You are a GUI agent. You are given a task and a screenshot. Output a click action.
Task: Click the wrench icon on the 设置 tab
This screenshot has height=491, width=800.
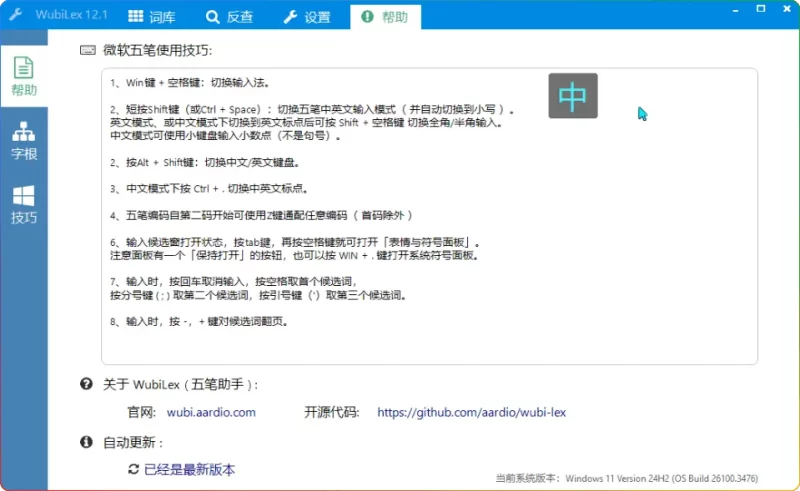290,17
